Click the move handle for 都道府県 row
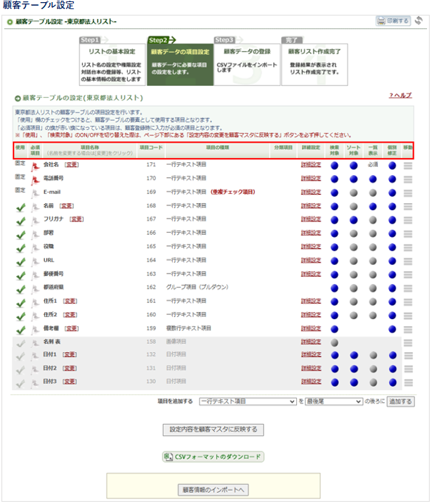The width and height of the screenshot is (434, 504). (408, 288)
